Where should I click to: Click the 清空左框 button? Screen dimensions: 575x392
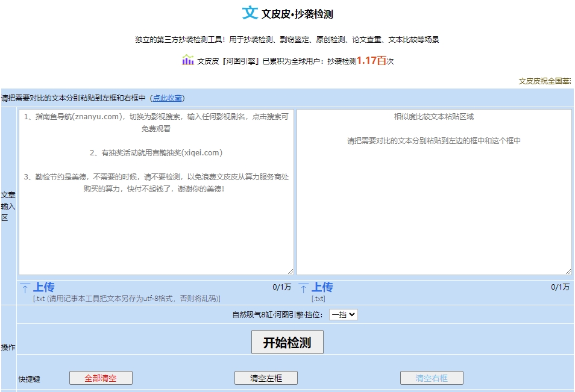coord(266,378)
